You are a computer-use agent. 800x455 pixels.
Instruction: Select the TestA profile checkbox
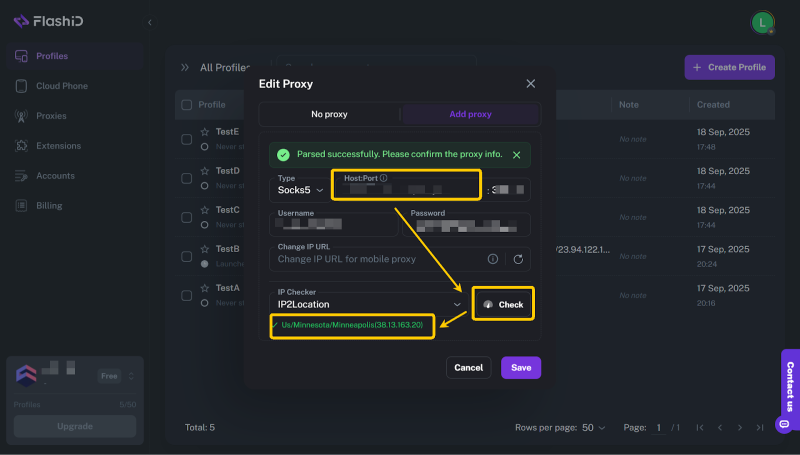click(186, 295)
